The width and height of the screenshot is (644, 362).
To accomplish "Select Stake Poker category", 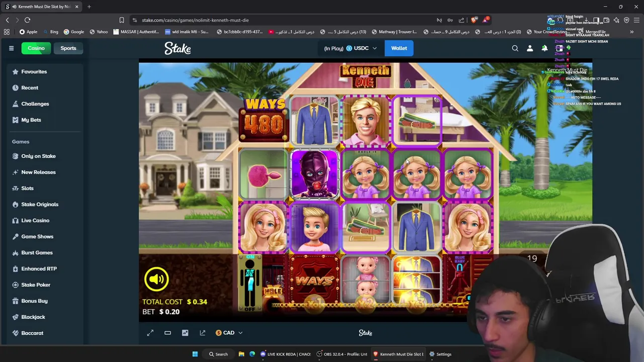I will [44, 285].
